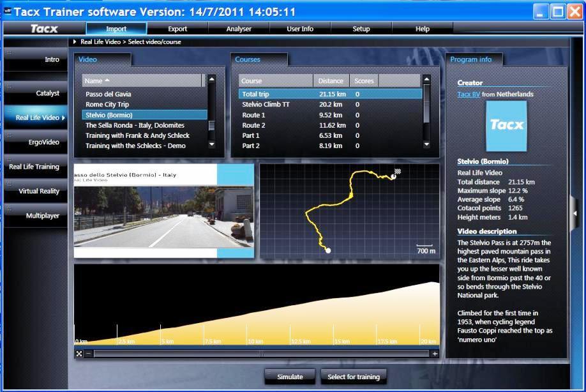The height and width of the screenshot is (392, 586).
Task: Click the Scores column header
Action: pyautogui.click(x=364, y=80)
